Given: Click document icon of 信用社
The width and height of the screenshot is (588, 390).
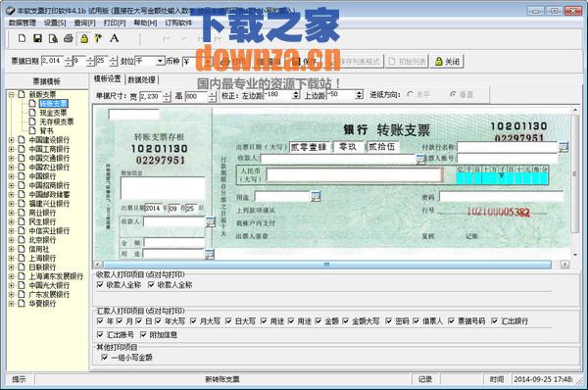Looking at the screenshot, I should 22,249.
